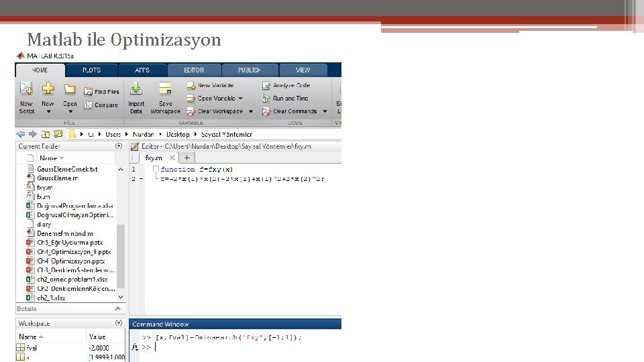Go forward with the right arrow icon
Image resolution: width=644 pixels, height=362 pixels.
(x=33, y=134)
